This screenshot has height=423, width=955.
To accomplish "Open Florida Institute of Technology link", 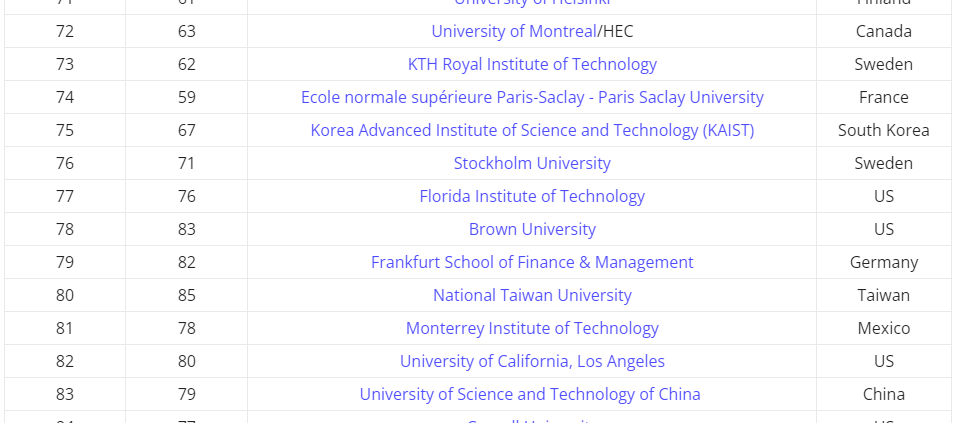I will pos(532,195).
